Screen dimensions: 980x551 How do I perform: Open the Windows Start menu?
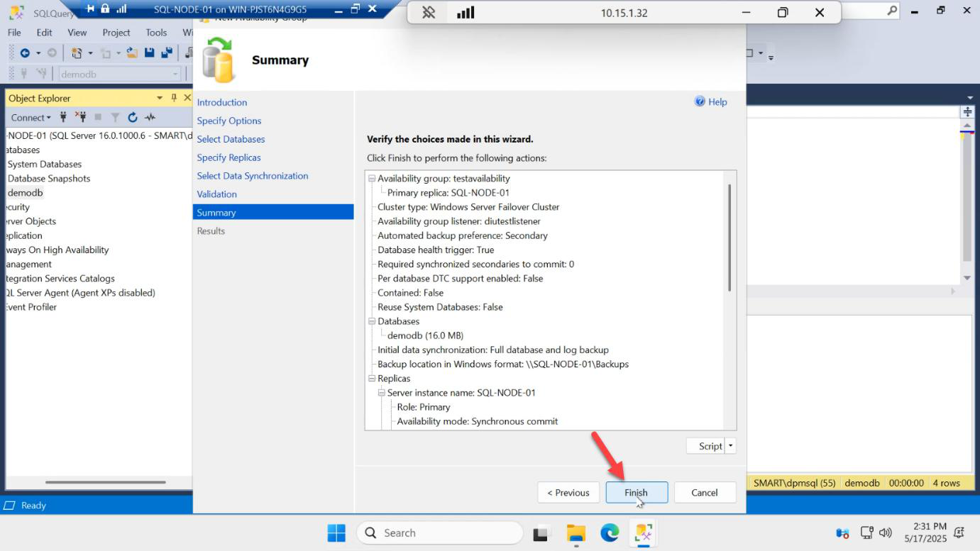click(336, 533)
